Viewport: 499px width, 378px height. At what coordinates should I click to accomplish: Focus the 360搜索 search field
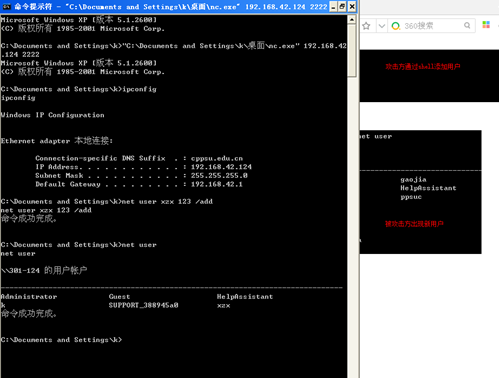[x=431, y=26]
